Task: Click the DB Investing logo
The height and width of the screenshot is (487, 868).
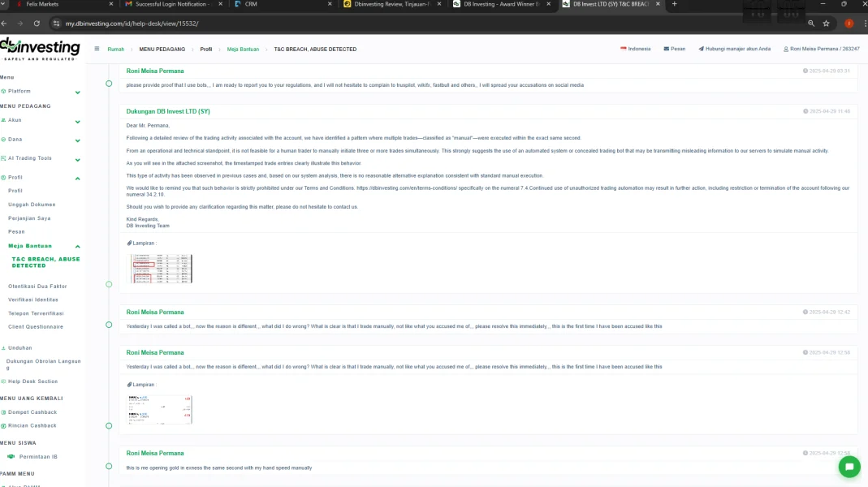Action: [41, 49]
